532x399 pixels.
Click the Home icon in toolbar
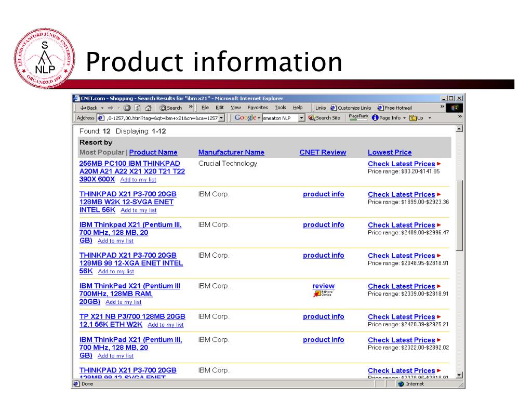(148, 108)
